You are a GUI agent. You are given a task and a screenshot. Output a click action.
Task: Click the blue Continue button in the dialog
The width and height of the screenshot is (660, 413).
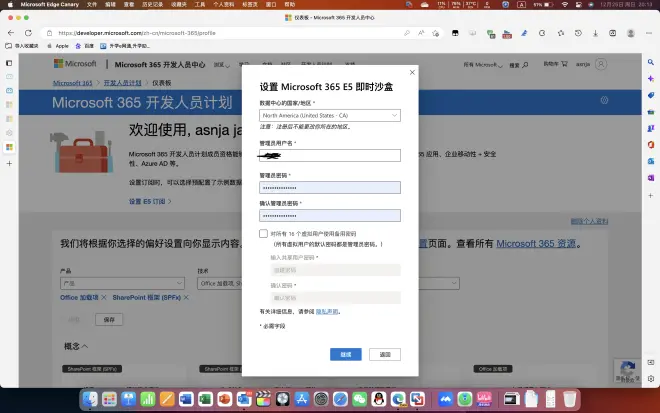pyautogui.click(x=346, y=354)
